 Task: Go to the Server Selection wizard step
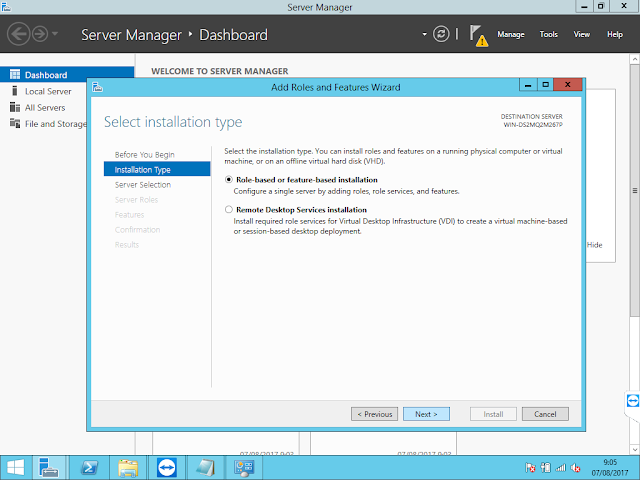[x=143, y=184]
